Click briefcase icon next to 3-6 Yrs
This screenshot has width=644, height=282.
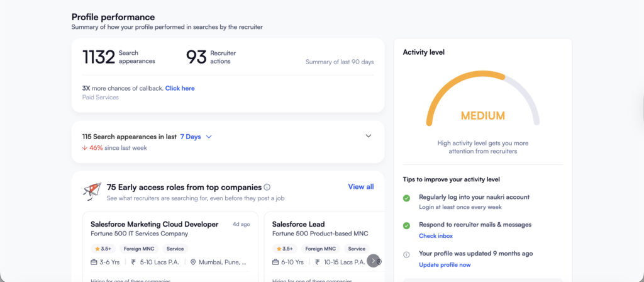tap(94, 262)
